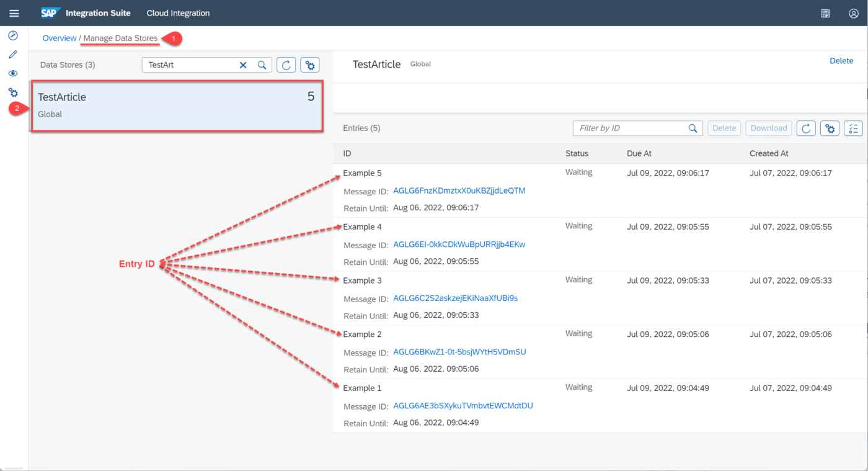Click the Filter by ID search icon
Image resolution: width=868 pixels, height=471 pixels.
693,128
